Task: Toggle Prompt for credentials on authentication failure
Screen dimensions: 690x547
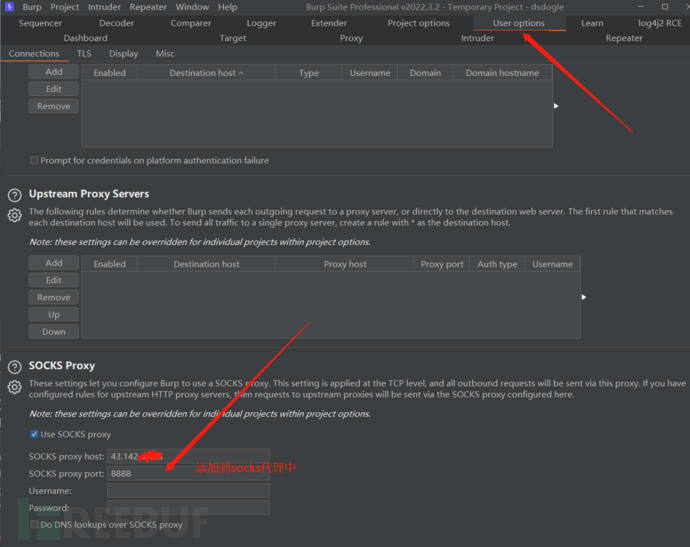Action: pos(34,160)
